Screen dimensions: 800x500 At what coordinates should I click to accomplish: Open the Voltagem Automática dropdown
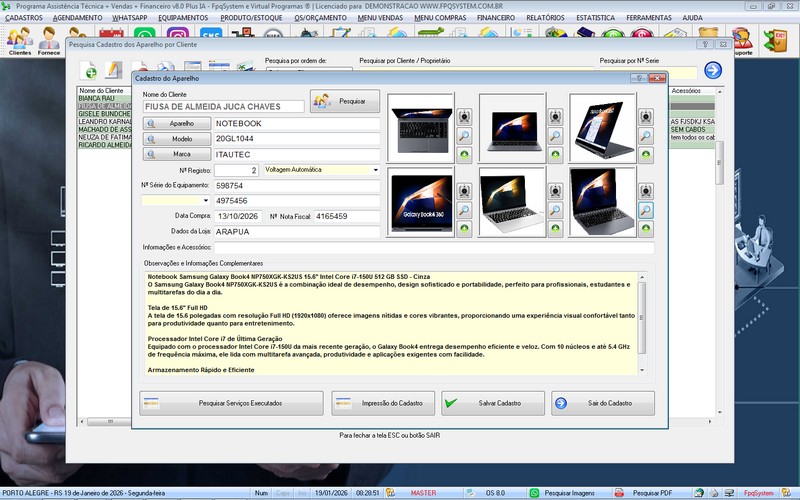376,170
